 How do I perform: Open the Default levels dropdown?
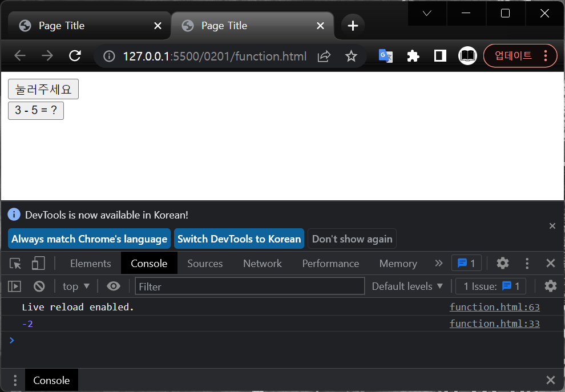[407, 286]
